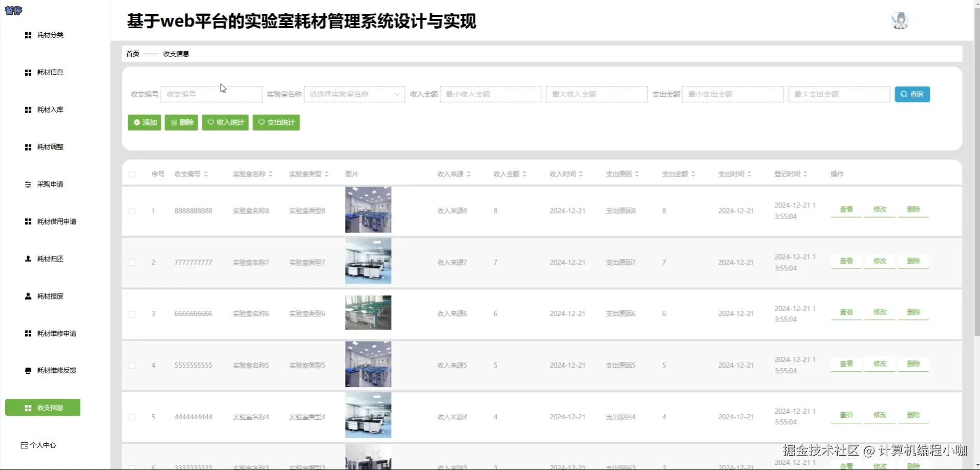Screen dimensions: 980x470
Task: Open 耗材借用申请 sidebar item
Action: click(50, 222)
